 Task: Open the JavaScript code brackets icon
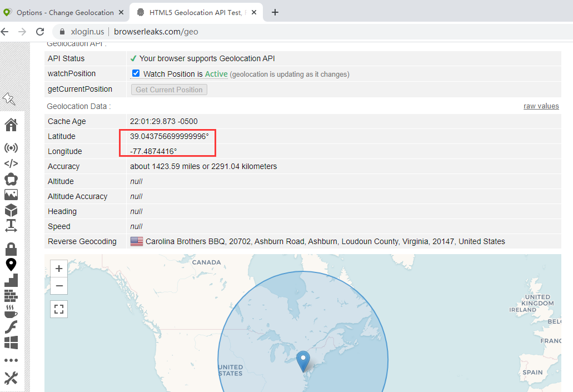coord(11,163)
